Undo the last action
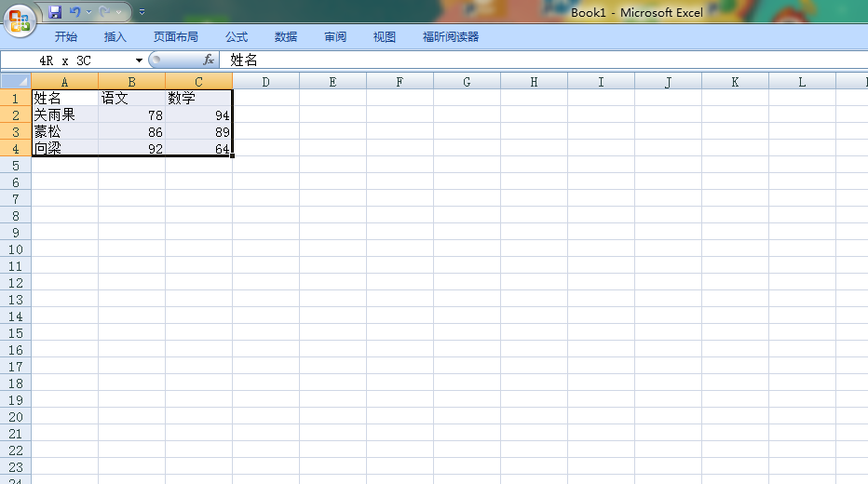 [x=75, y=11]
